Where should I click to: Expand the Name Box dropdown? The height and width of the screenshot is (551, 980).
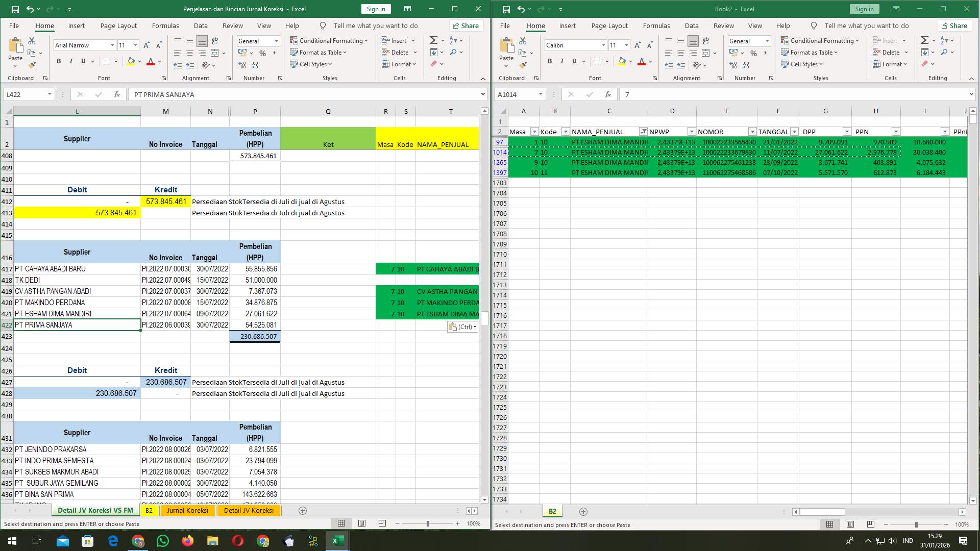[50, 94]
